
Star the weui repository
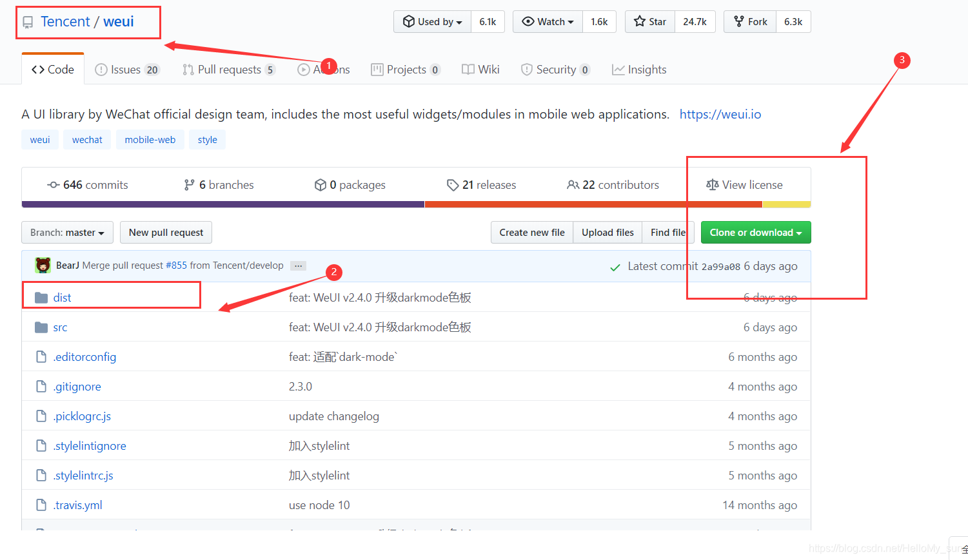[650, 21]
